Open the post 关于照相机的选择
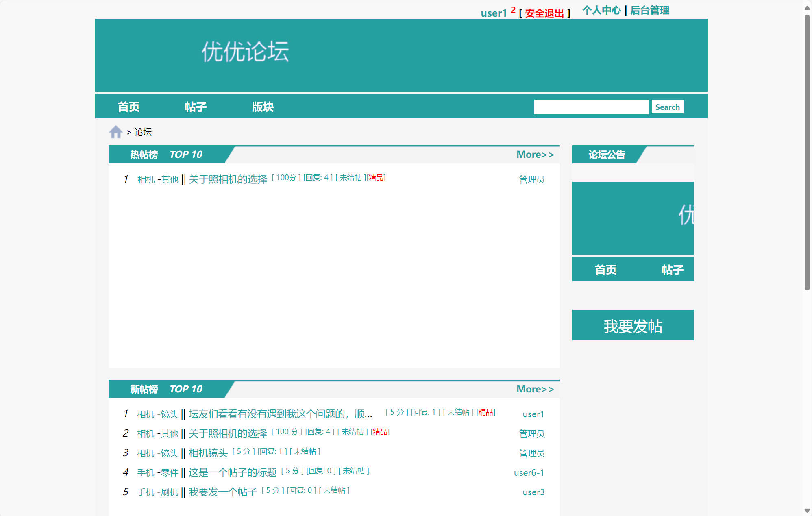812x516 pixels. point(227,179)
